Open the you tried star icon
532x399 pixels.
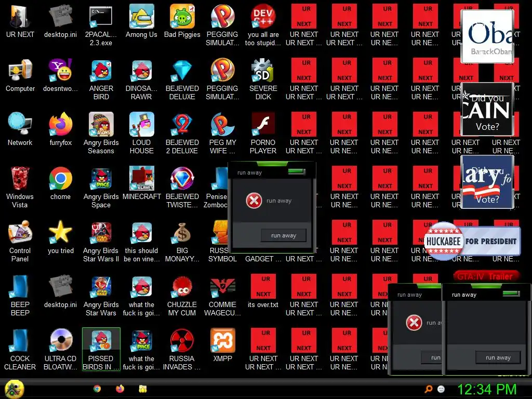[61, 237]
